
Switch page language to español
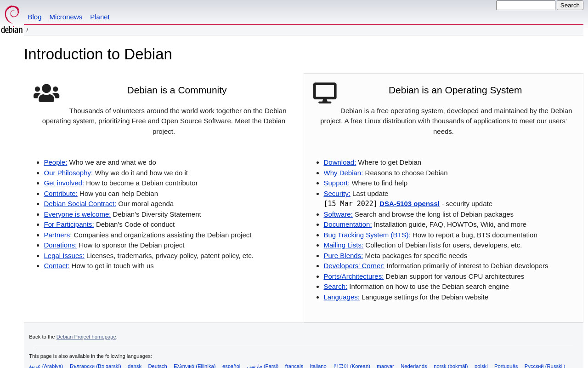coord(231,366)
